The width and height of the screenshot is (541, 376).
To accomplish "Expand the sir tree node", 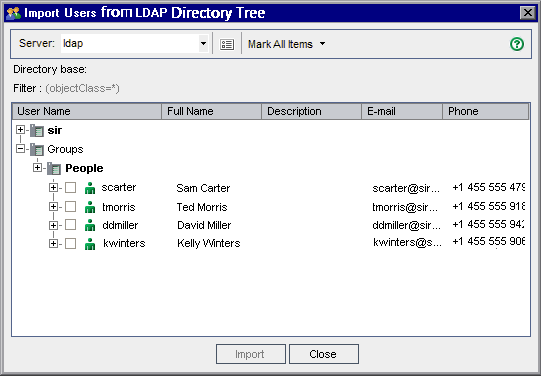I will pos(20,130).
